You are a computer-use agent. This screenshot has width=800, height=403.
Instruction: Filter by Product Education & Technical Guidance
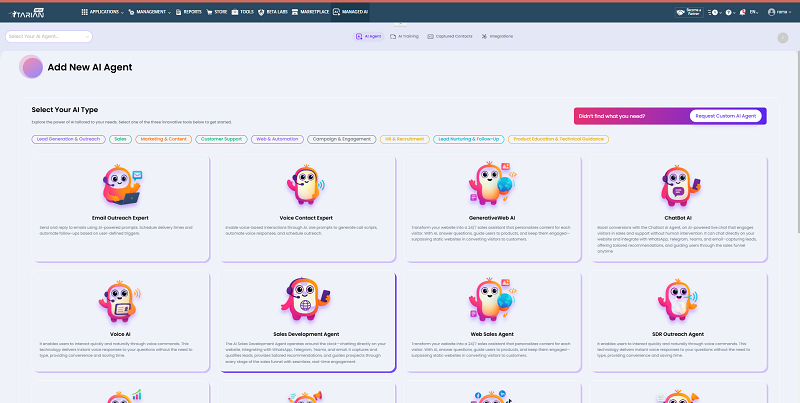(x=558, y=139)
